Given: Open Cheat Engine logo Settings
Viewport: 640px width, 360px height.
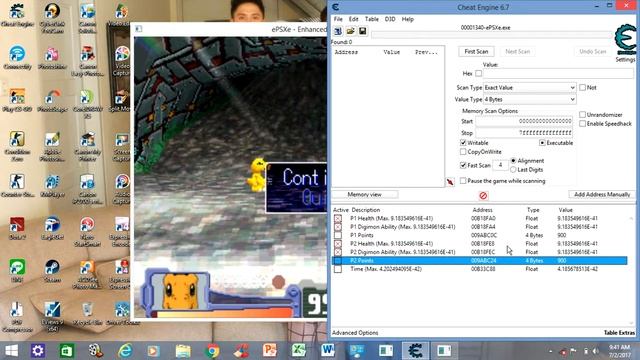Looking at the screenshot, I should (625, 43).
